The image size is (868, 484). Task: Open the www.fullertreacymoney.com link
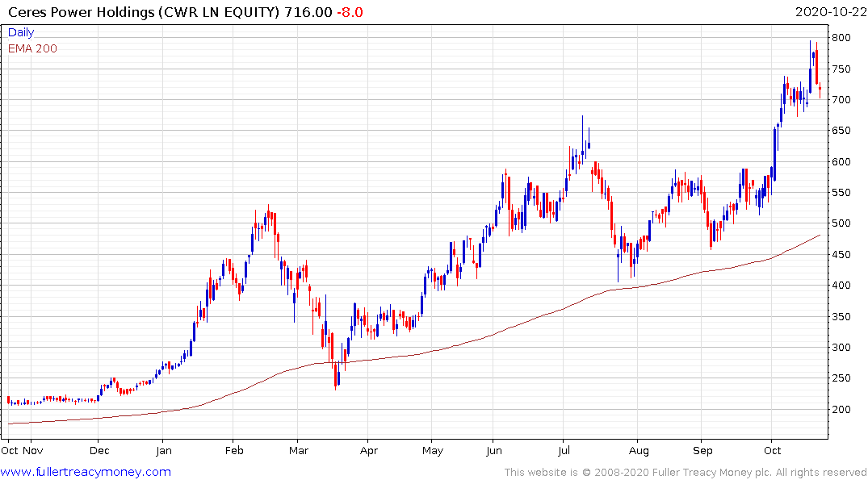point(86,472)
